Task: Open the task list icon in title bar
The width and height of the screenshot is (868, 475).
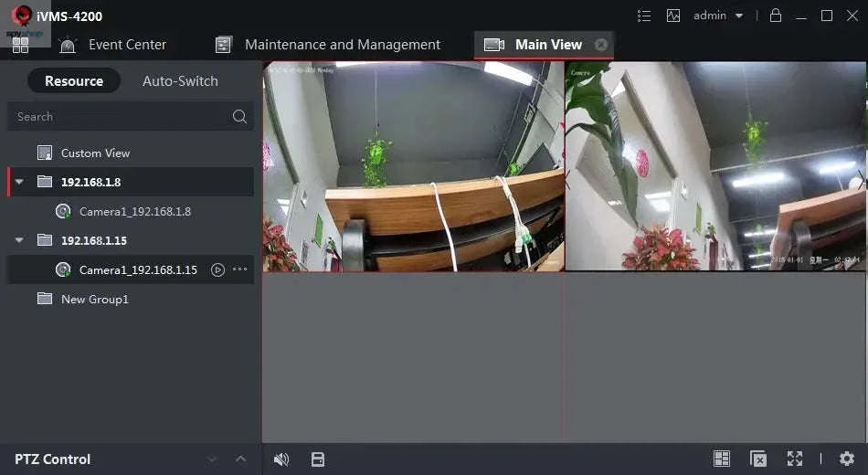Action: [644, 16]
